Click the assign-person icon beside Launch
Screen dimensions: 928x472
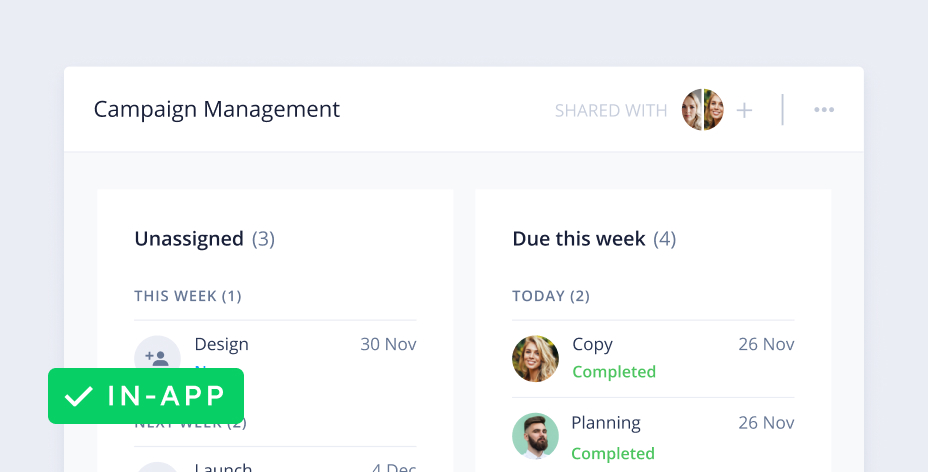pyautogui.click(x=157, y=467)
